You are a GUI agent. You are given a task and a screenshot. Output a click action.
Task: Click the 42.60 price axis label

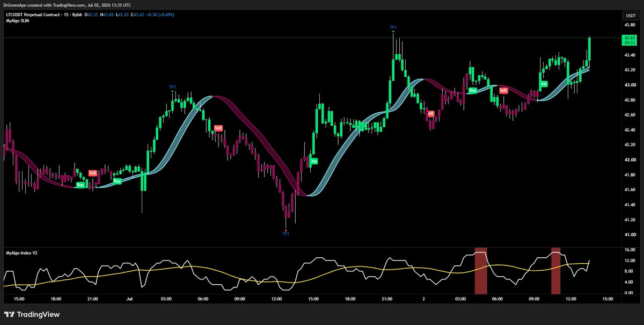point(630,115)
